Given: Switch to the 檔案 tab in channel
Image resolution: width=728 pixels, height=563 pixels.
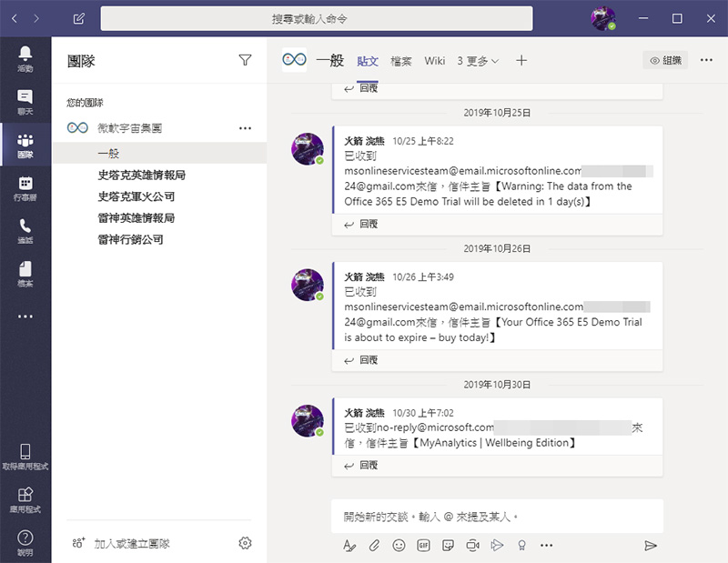Looking at the screenshot, I should (401, 61).
